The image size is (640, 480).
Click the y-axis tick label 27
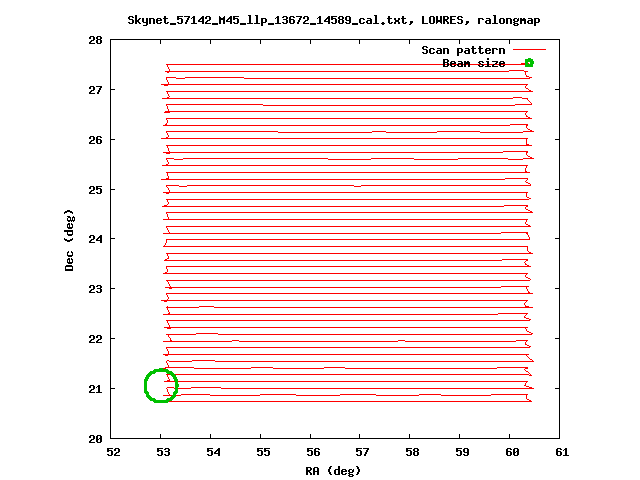95,90
